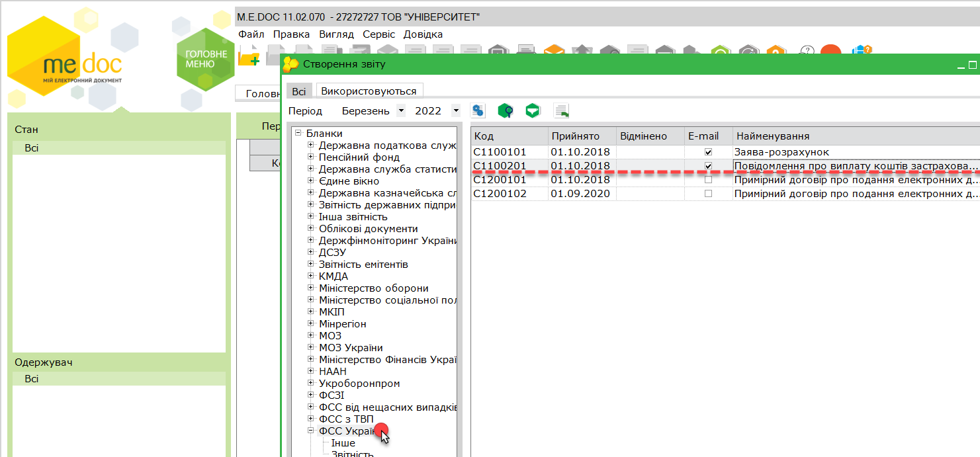
Task: Switch to the Всі tab
Action: point(299,91)
